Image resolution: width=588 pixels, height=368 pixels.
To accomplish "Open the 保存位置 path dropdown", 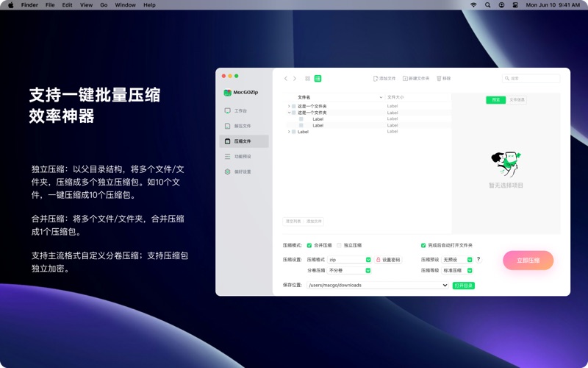I will tap(378, 286).
